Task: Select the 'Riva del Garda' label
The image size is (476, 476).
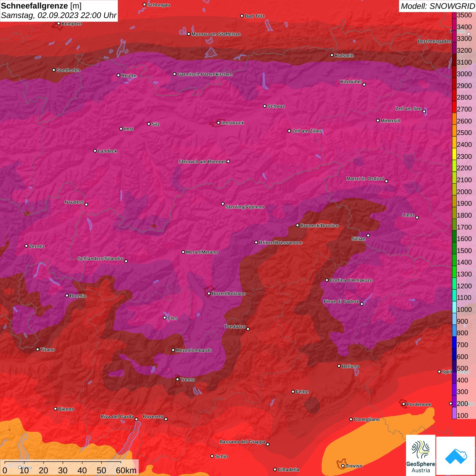Action: 117,417
